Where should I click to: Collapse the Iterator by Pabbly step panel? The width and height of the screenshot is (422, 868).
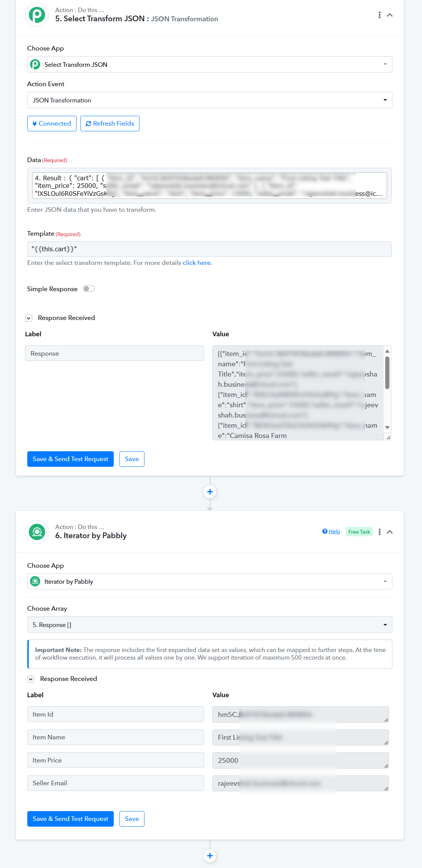[x=389, y=532]
